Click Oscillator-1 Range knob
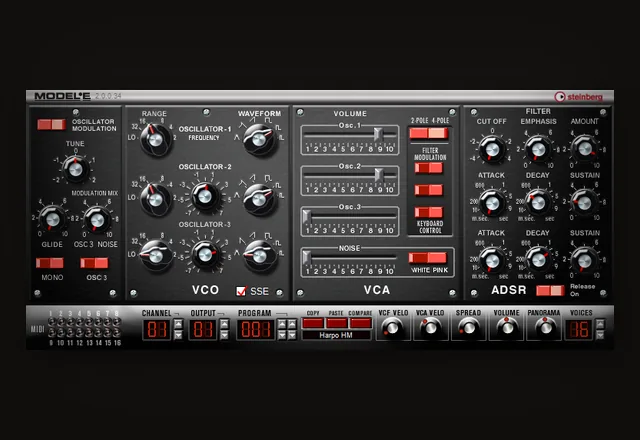Viewport: 640px width, 440px height. [155, 140]
